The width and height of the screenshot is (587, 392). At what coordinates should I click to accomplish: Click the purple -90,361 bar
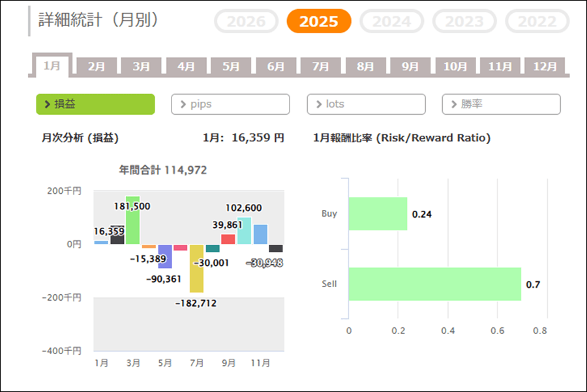(x=164, y=256)
